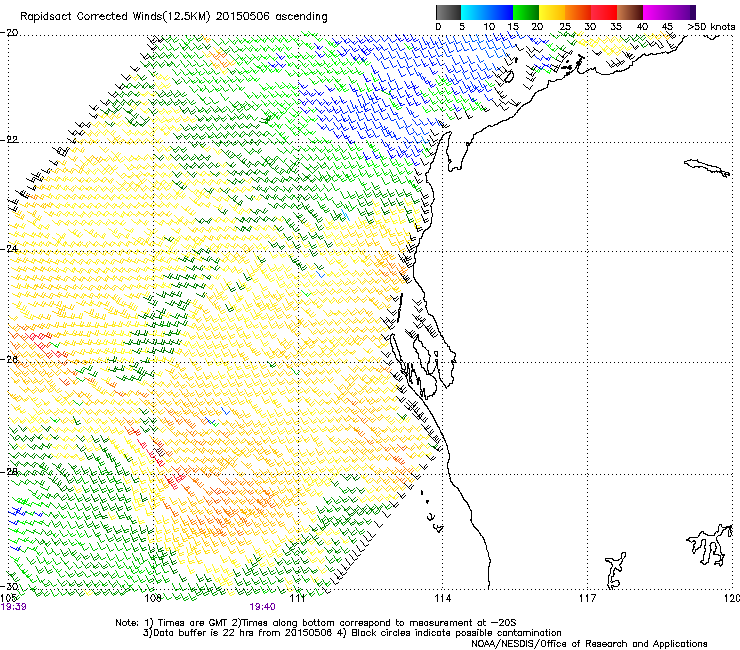
Task: Click the yellow 20-25 knots legend segment
Action: (x=552, y=12)
